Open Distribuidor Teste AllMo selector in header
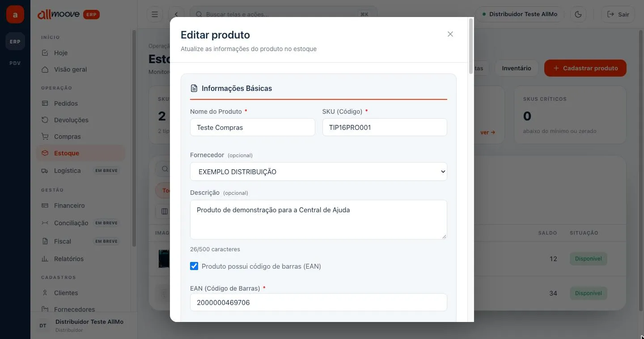 point(520,14)
